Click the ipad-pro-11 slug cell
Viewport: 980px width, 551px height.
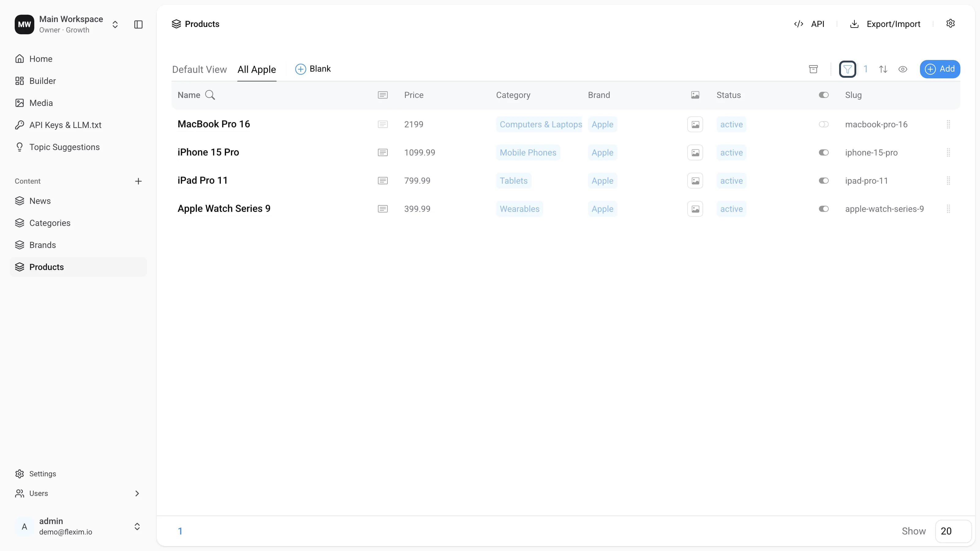pyautogui.click(x=866, y=181)
